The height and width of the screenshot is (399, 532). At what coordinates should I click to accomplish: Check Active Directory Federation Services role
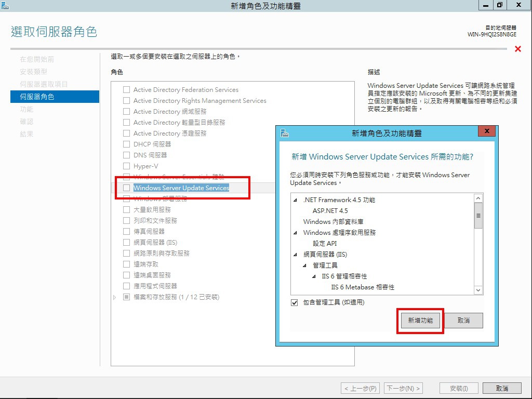pyautogui.click(x=127, y=89)
